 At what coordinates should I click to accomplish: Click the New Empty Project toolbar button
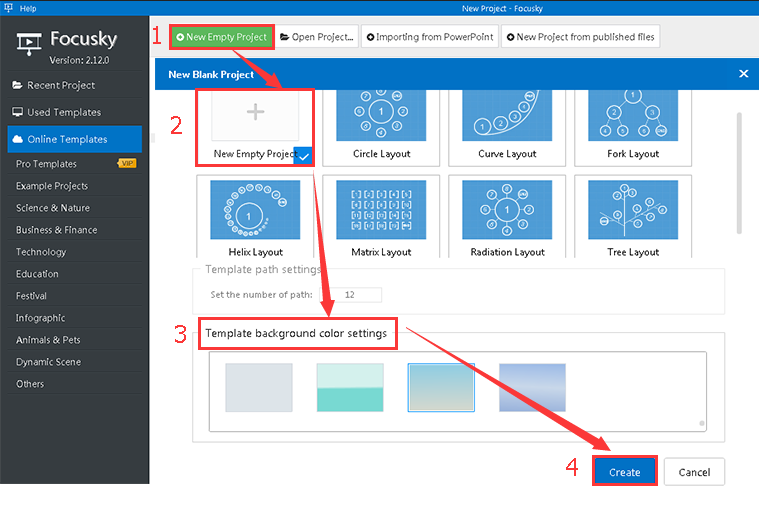[222, 37]
